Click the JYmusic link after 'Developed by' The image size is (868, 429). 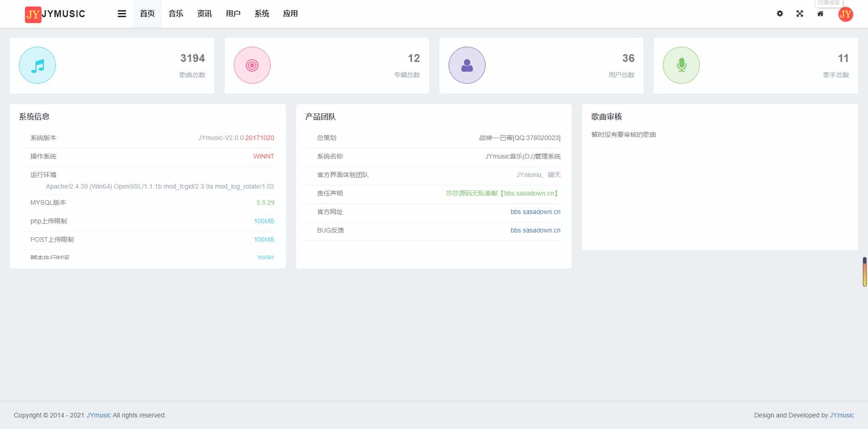coord(842,415)
